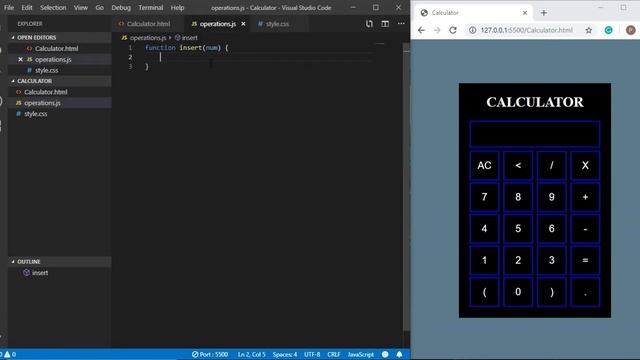Close the operations.js editor tab
The image size is (640, 360).
pyautogui.click(x=243, y=24)
